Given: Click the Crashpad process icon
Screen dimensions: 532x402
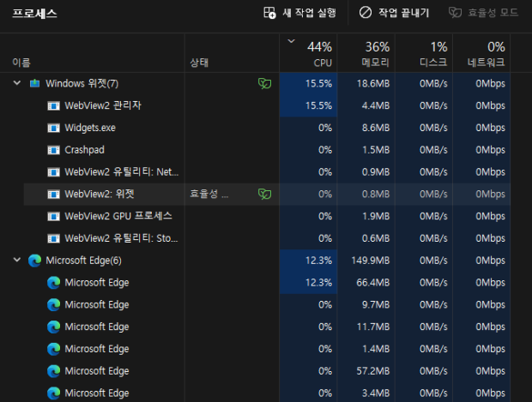Looking at the screenshot, I should pyautogui.click(x=54, y=150).
